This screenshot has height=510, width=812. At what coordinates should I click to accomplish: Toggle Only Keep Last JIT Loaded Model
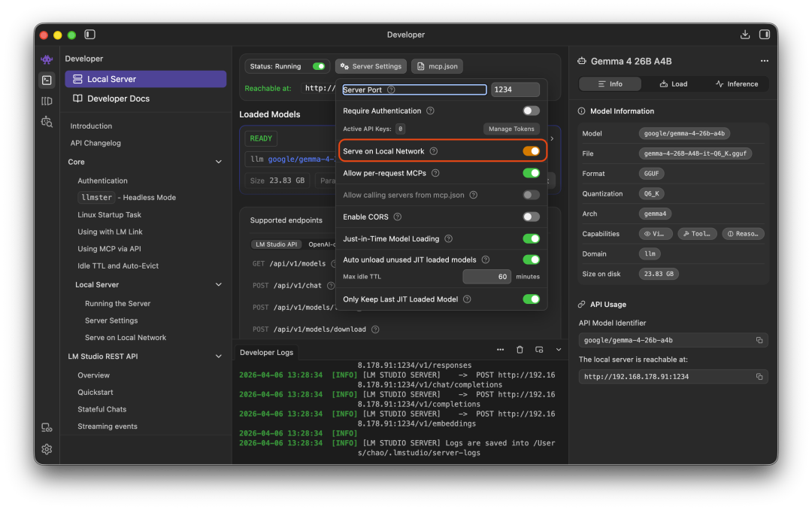531,299
